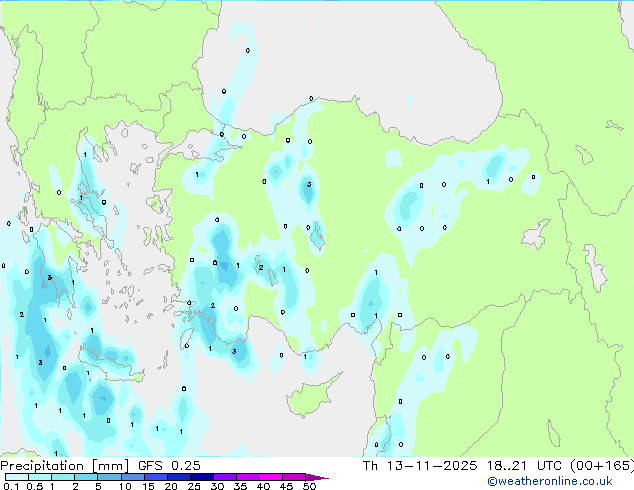Choose the 15 to 20 mm blue swatch
This screenshot has width=634, height=490.
(155, 477)
